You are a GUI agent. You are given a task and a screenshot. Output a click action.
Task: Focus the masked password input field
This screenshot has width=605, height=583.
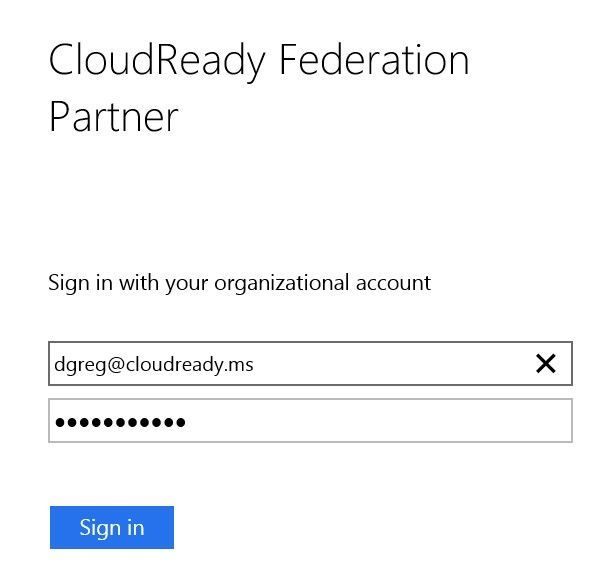310,421
